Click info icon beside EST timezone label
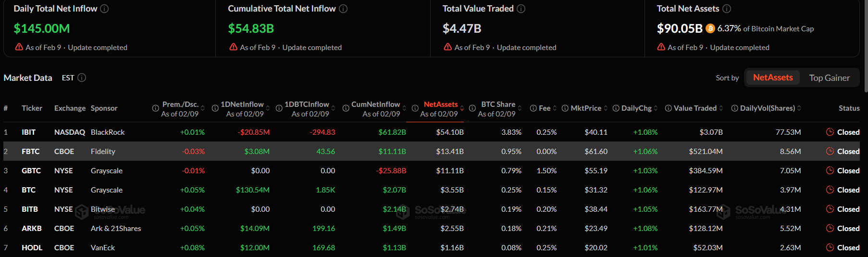Image resolution: width=868 pixels, height=257 pixels. tap(82, 77)
